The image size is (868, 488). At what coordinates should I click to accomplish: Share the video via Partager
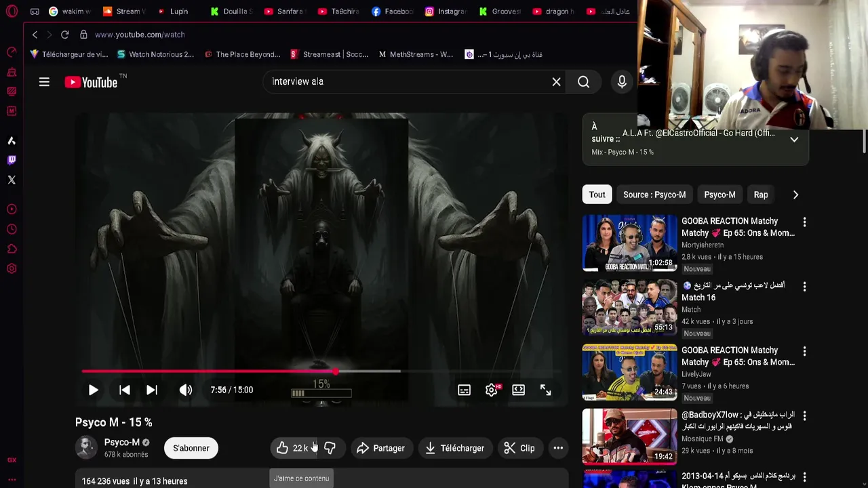[380, 448]
